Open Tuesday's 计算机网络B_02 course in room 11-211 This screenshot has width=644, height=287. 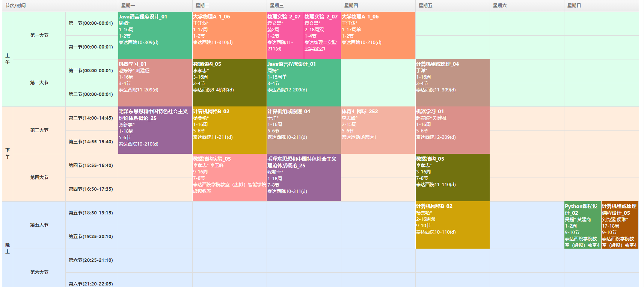[229, 130]
